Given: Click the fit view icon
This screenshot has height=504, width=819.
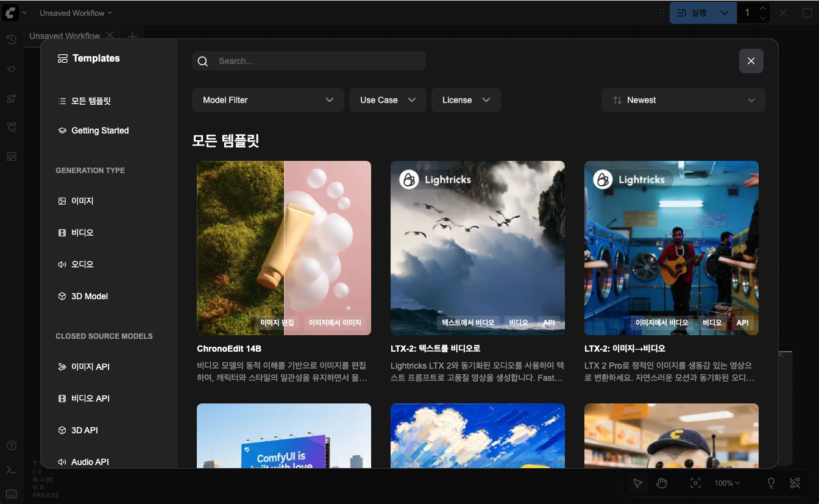Looking at the screenshot, I should point(695,483).
